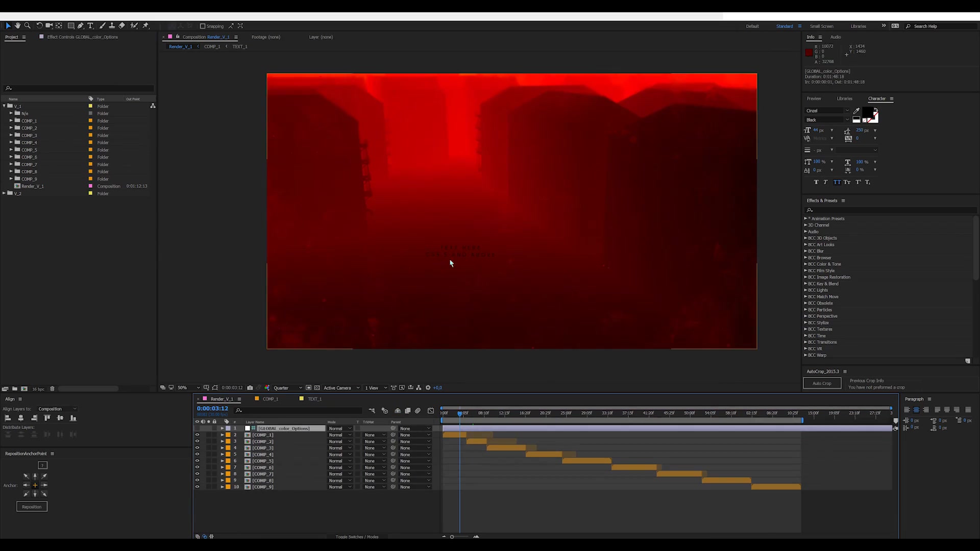
Task: Switch to the Audio panel tab
Action: point(836,37)
